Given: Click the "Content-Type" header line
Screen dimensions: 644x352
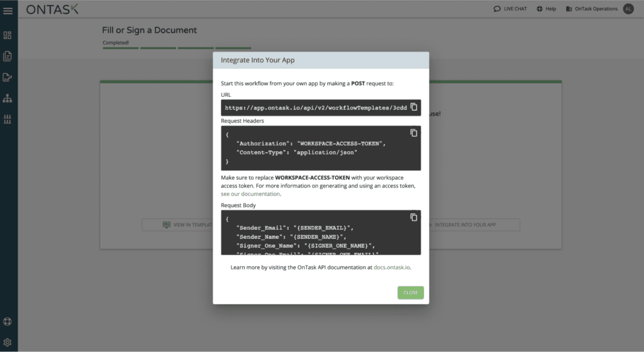Looking at the screenshot, I should [x=297, y=152].
